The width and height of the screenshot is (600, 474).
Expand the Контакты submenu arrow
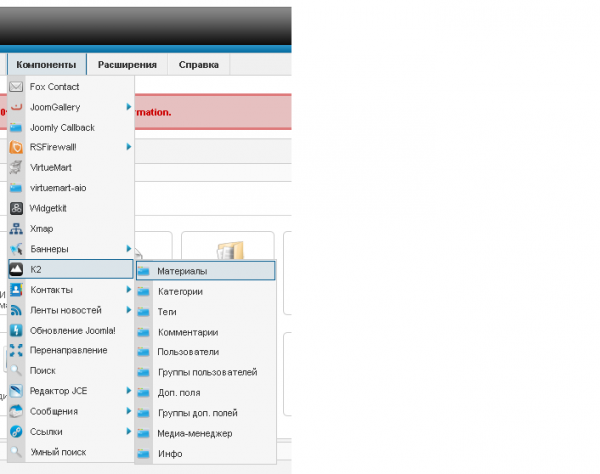point(129,290)
